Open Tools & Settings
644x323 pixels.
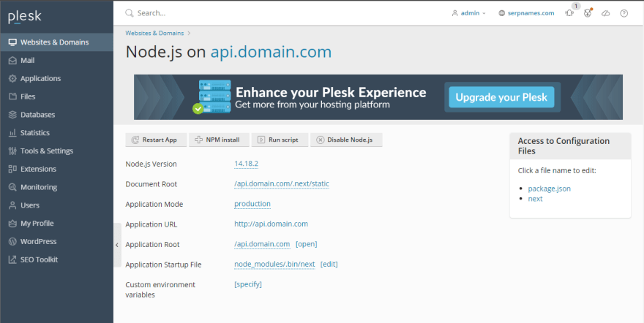[x=56, y=151]
